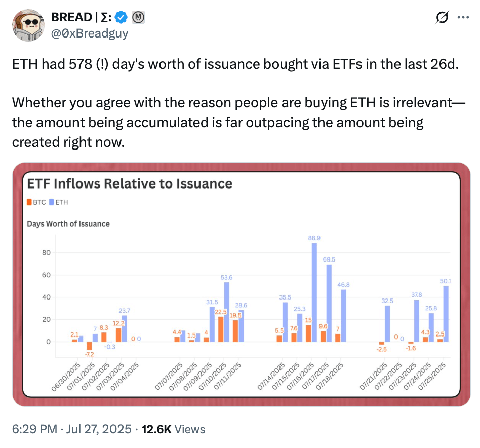
Task: Click the negative -7.2 BTC bar
Action: [89, 345]
